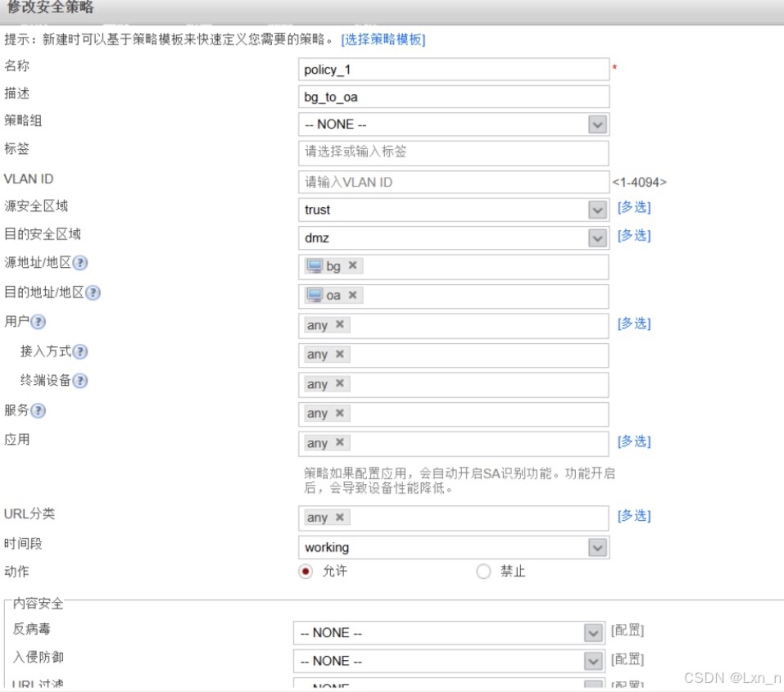784x692 pixels.
Task: Click the oa address object icon
Action: click(315, 296)
